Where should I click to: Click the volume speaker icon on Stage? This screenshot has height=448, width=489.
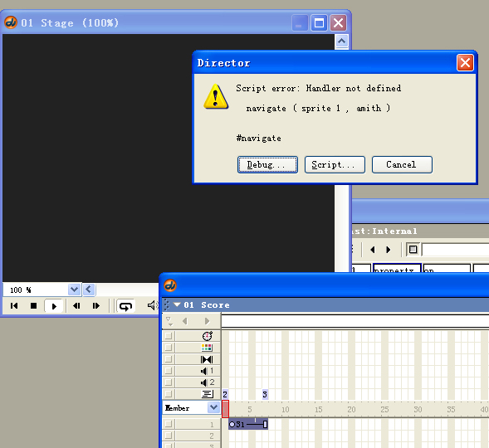(x=153, y=305)
